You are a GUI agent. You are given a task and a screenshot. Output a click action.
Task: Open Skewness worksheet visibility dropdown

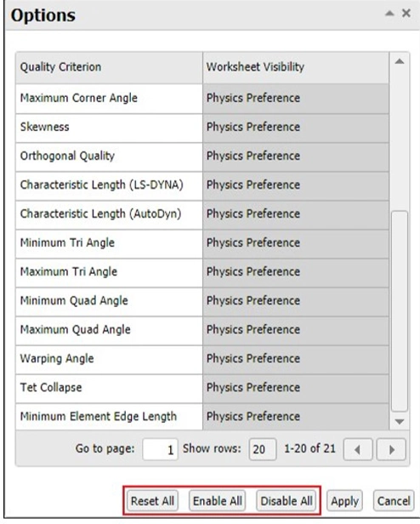[x=296, y=127]
